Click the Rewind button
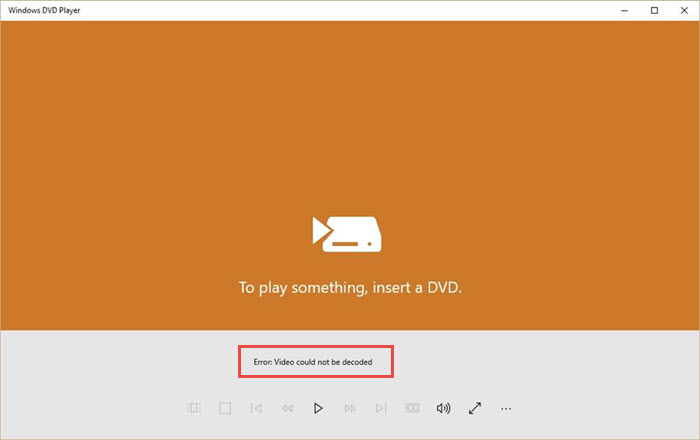Image resolution: width=700 pixels, height=440 pixels. [287, 408]
